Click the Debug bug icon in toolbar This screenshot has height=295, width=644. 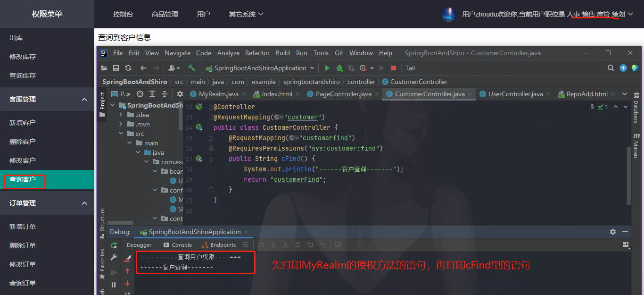(x=339, y=68)
